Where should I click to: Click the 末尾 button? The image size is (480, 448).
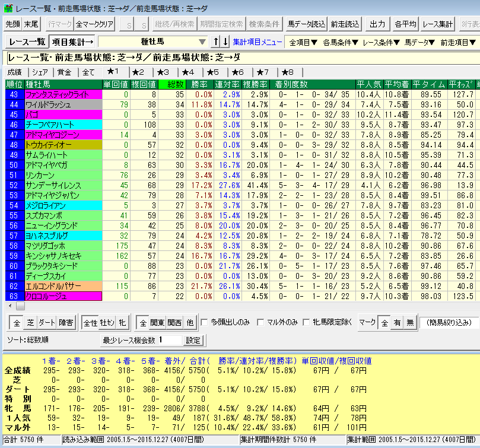31,24
